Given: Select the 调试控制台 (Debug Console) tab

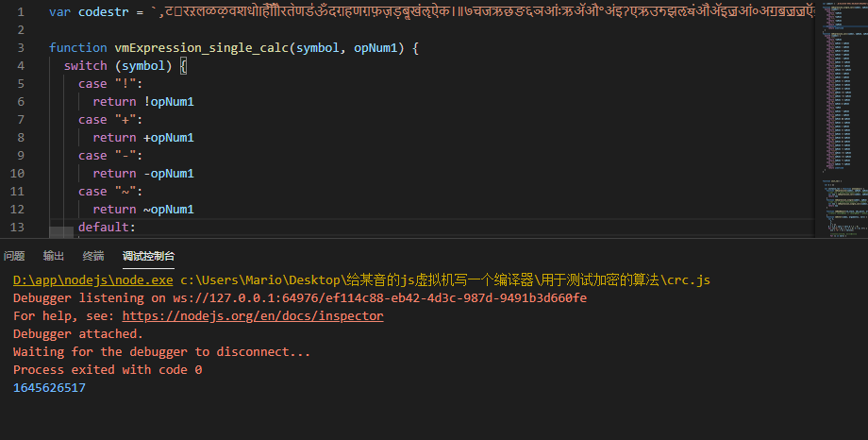Looking at the screenshot, I should coord(148,256).
